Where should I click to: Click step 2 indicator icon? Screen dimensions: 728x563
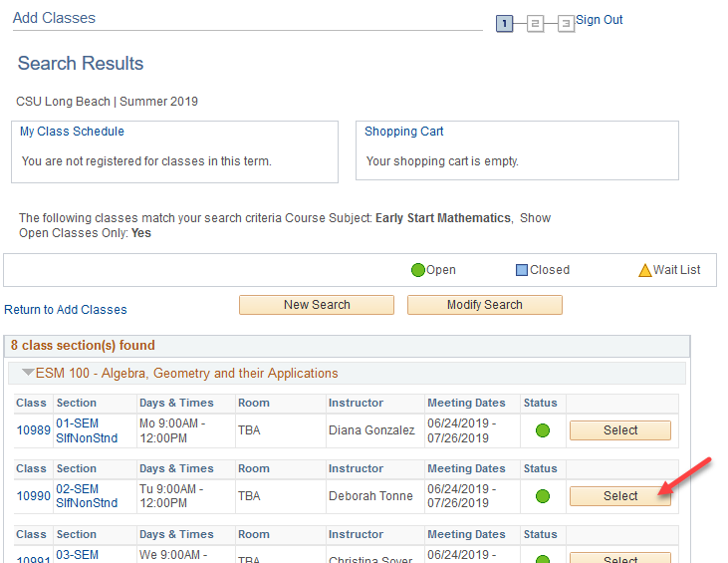535,23
